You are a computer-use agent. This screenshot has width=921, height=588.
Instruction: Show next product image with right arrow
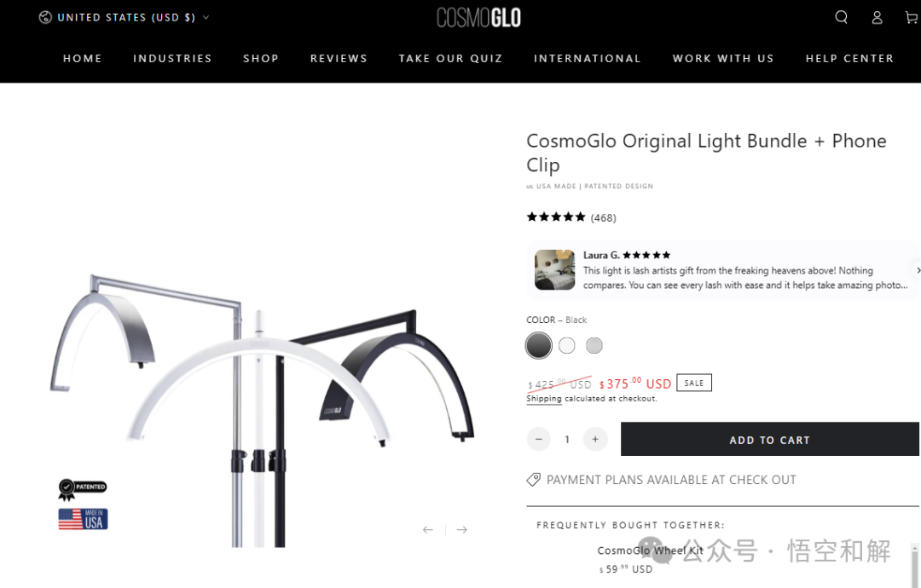coord(462,530)
